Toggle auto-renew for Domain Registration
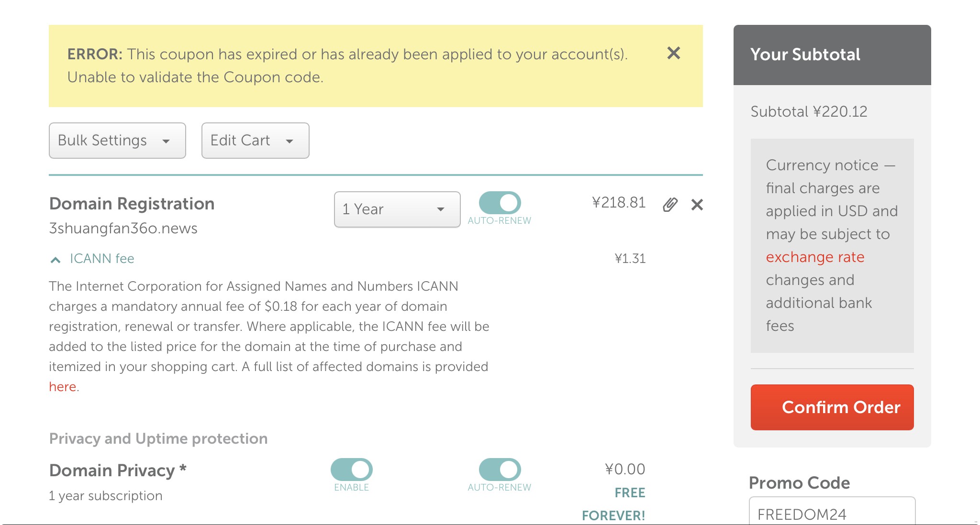980x525 pixels. (500, 203)
